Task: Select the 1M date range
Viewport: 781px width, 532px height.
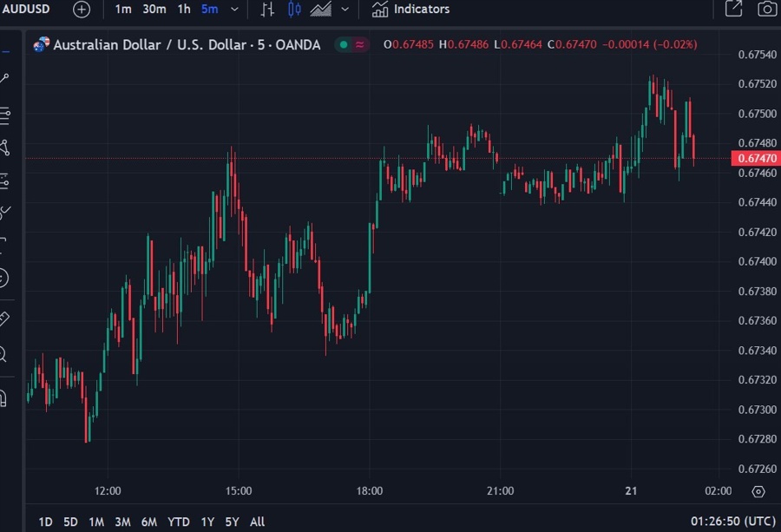Action: pos(96,522)
